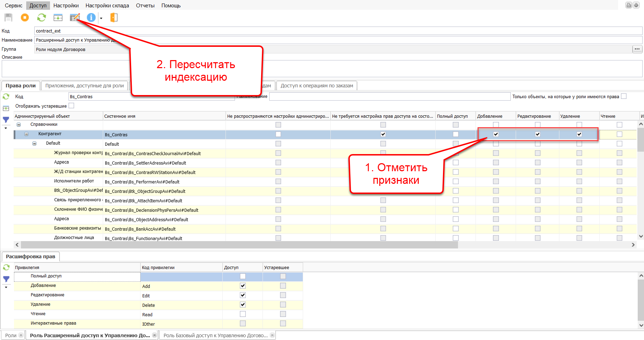Uncheck Добавление for the Контрагент row
This screenshot has height=340, width=644.
496,134
